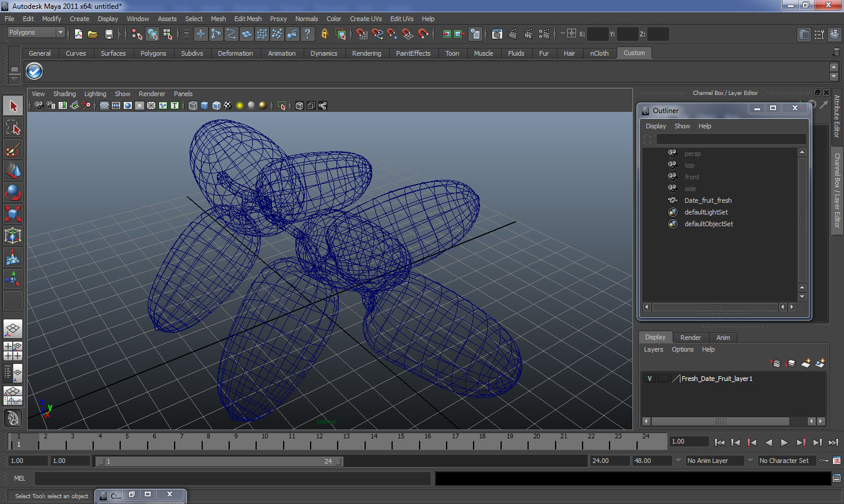This screenshot has height=504, width=844.
Task: Activate the Lasso select tool
Action: coord(13,128)
